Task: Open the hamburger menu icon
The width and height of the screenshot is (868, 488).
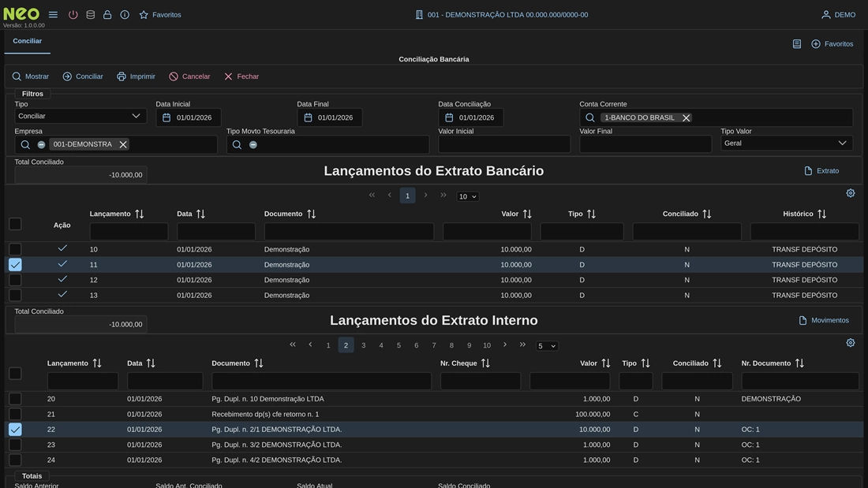Action: click(x=53, y=15)
